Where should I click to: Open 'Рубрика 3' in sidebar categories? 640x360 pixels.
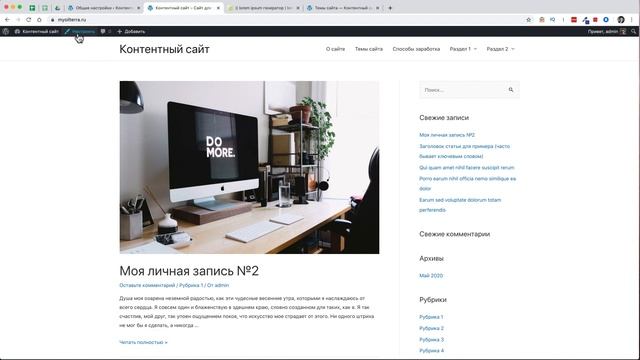(431, 340)
